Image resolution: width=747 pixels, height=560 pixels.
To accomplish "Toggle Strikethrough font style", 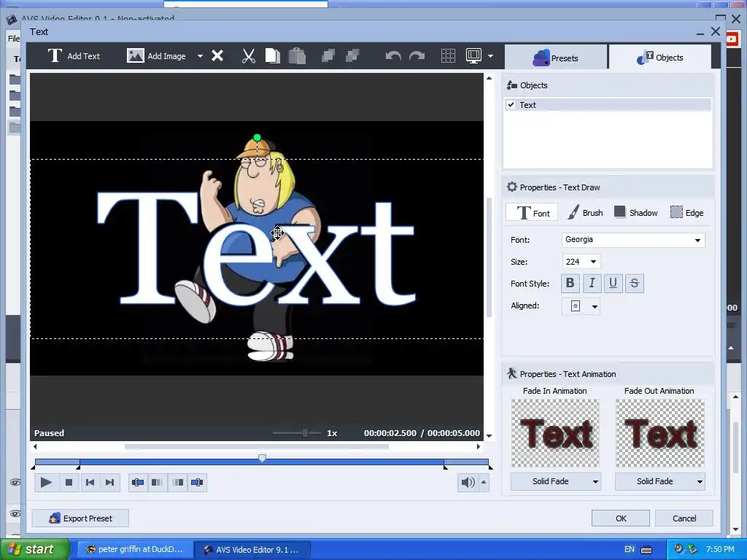I will pyautogui.click(x=635, y=284).
